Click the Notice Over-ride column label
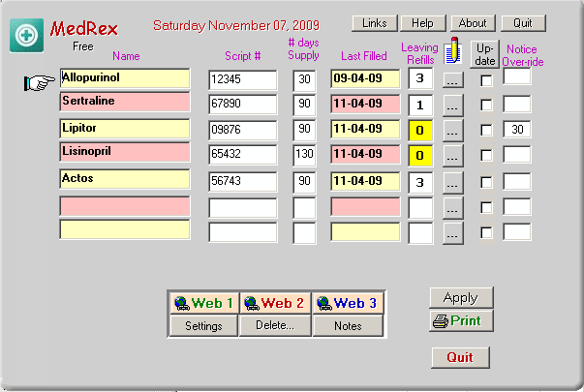This screenshot has height=392, width=584. coord(523,55)
